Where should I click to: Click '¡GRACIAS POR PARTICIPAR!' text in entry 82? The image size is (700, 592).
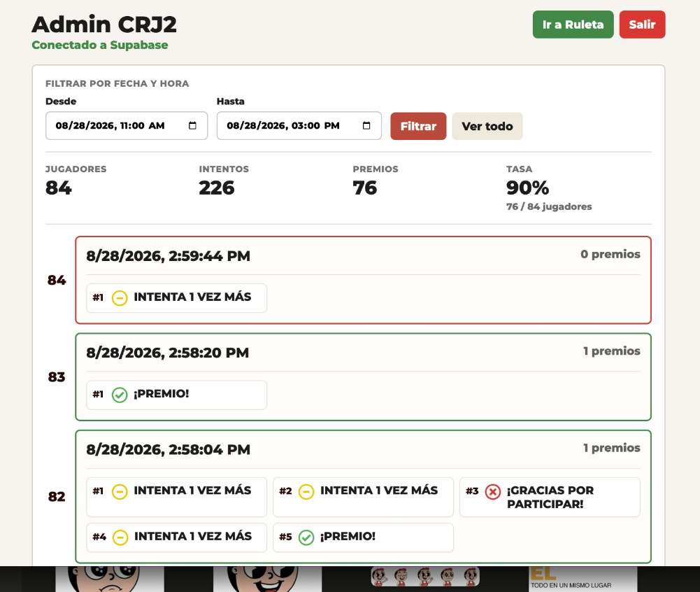(550, 498)
